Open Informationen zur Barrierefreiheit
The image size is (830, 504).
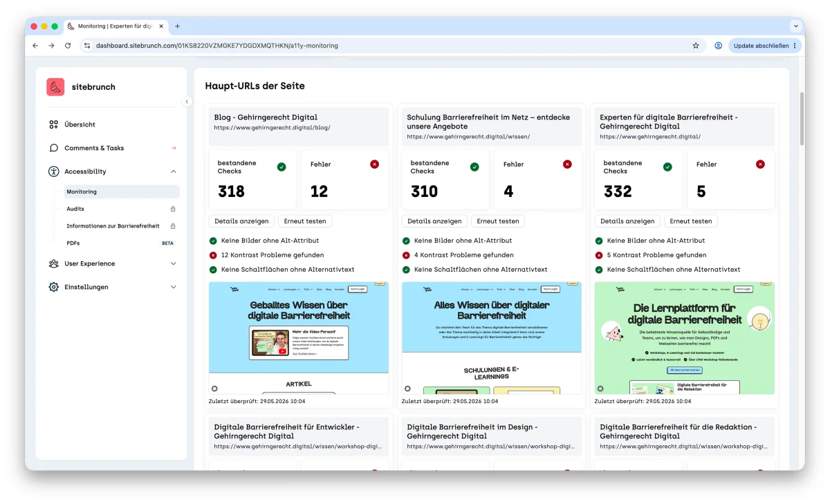point(113,226)
